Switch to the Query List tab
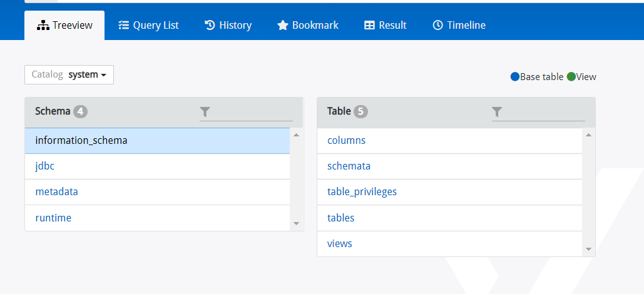Image resolution: width=644 pixels, height=294 pixels. tap(148, 26)
